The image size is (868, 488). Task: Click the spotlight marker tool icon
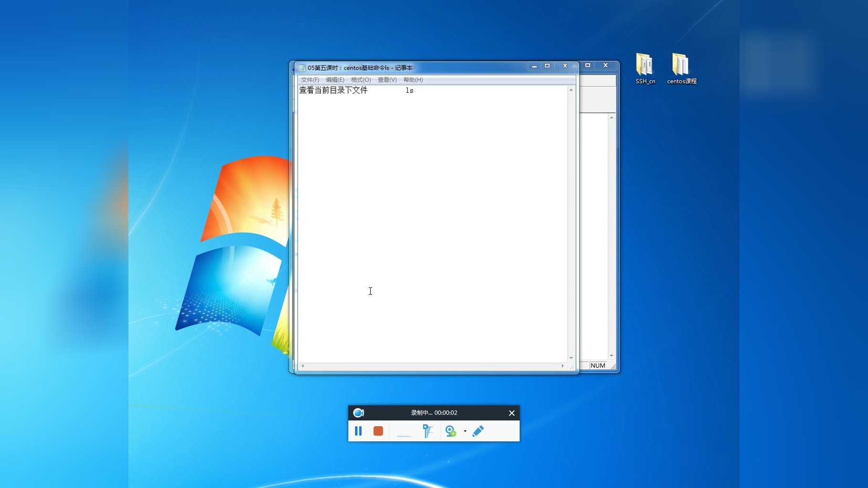pyautogui.click(x=427, y=431)
